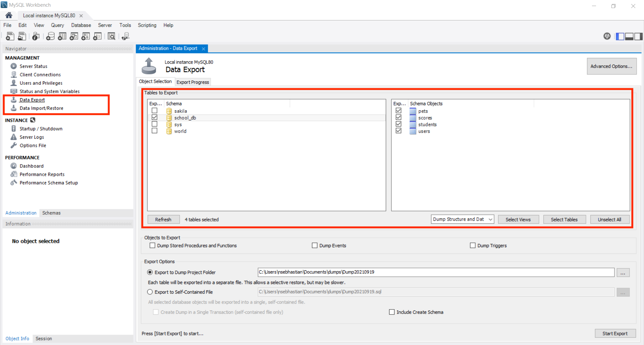The image size is (644, 345).
Task: Click the Start Export button
Action: (x=615, y=333)
